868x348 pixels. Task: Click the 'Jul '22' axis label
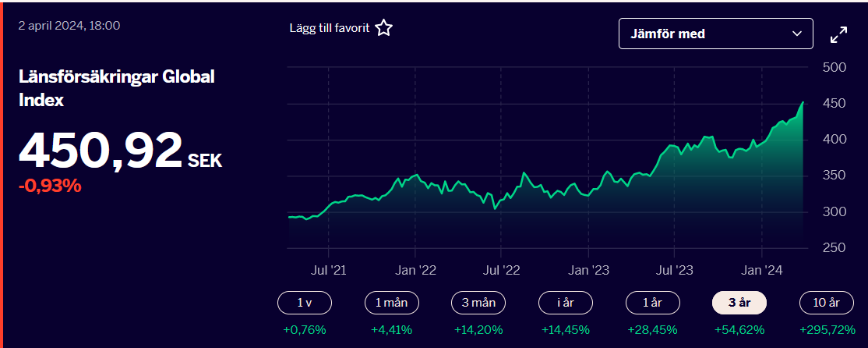pyautogui.click(x=501, y=271)
